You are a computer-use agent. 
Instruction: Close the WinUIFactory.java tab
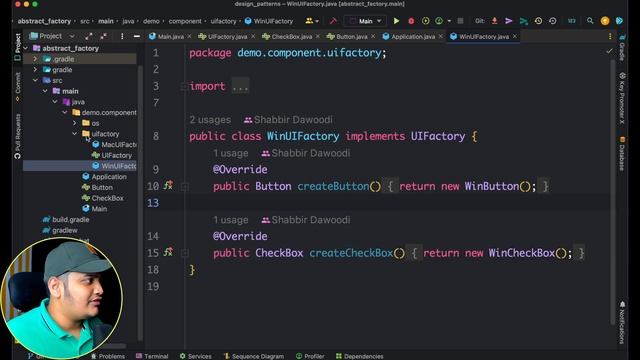click(x=515, y=36)
